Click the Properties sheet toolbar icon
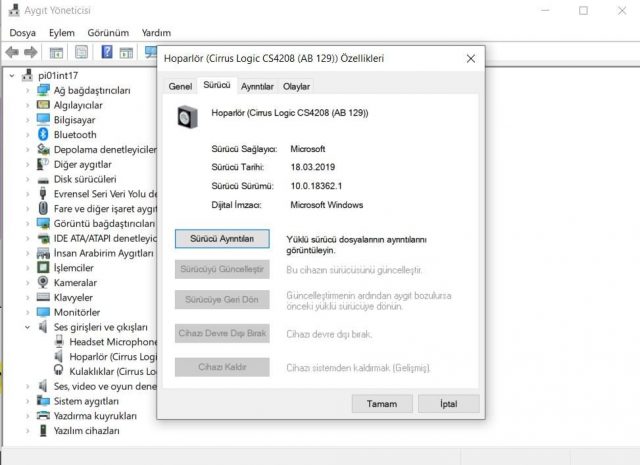Viewport: 640px width, 465px height. click(81, 52)
